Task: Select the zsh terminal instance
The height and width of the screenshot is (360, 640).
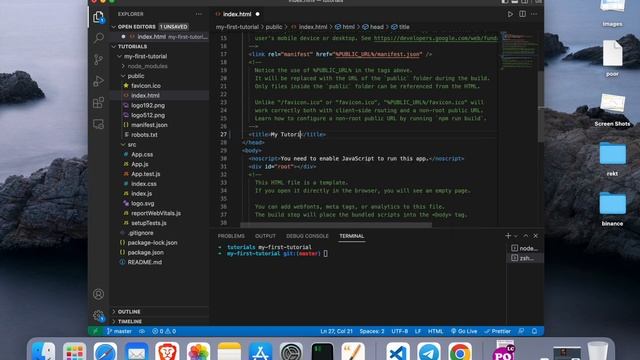Action: tap(525, 258)
